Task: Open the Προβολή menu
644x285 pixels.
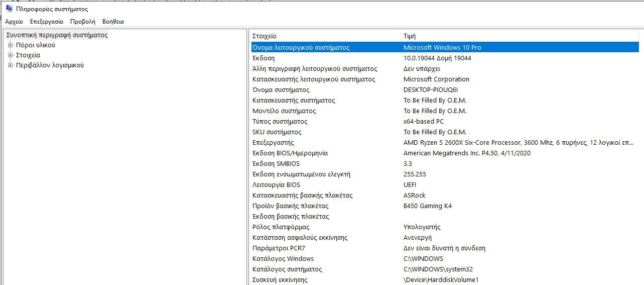Action: pyautogui.click(x=83, y=22)
